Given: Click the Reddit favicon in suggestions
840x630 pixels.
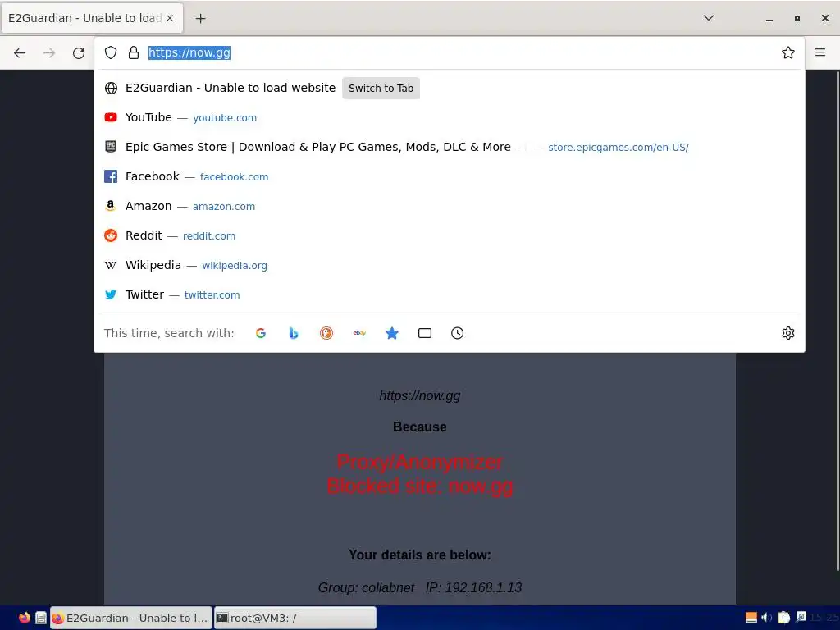Looking at the screenshot, I should pos(111,235).
